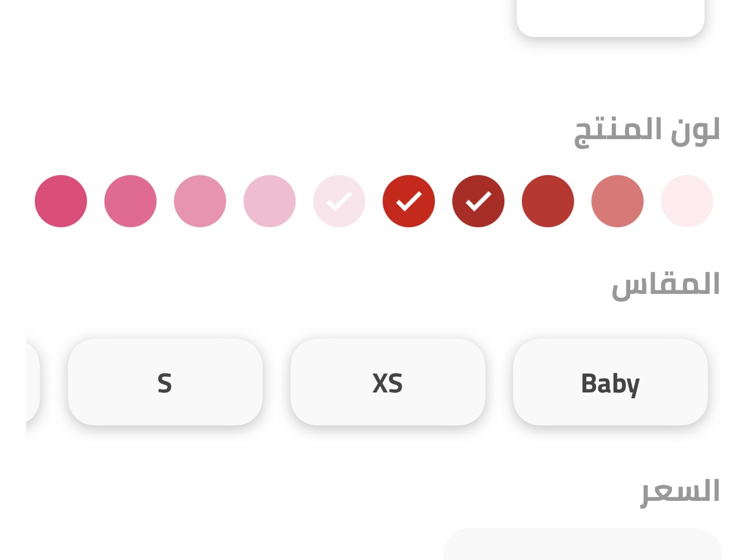The height and width of the screenshot is (560, 748).
Task: Click the price input field below السعر
Action: coord(583,544)
